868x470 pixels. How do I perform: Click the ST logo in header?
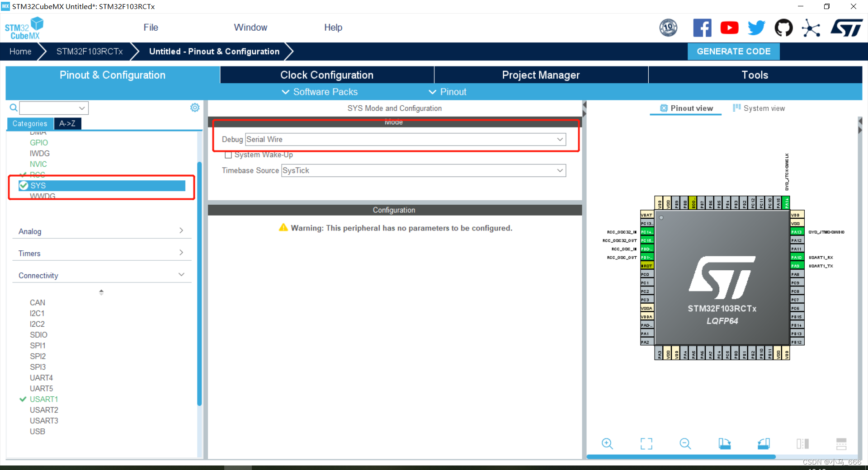pos(846,28)
